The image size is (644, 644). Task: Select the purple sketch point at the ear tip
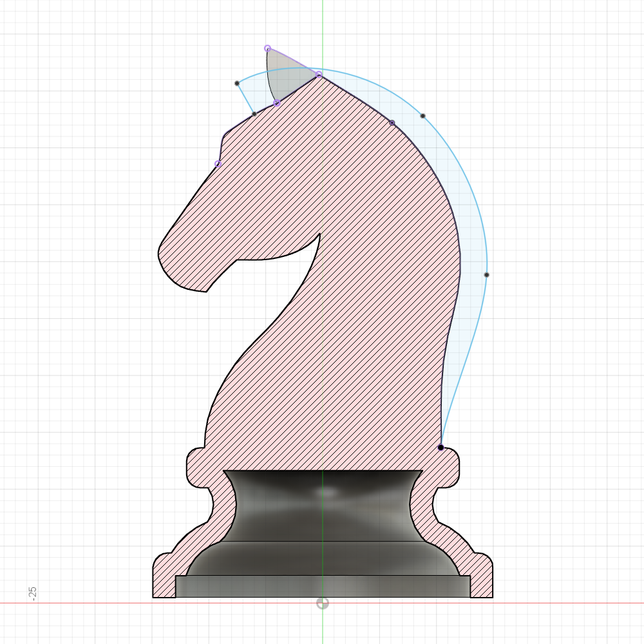click(x=267, y=48)
